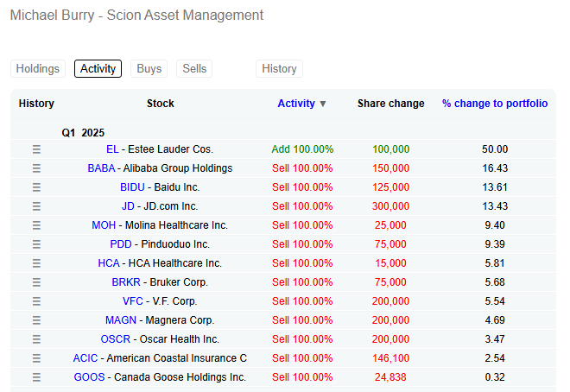Click the '16.43' portfolio change value
Image resolution: width=570 pixels, height=392 pixels.
[495, 168]
